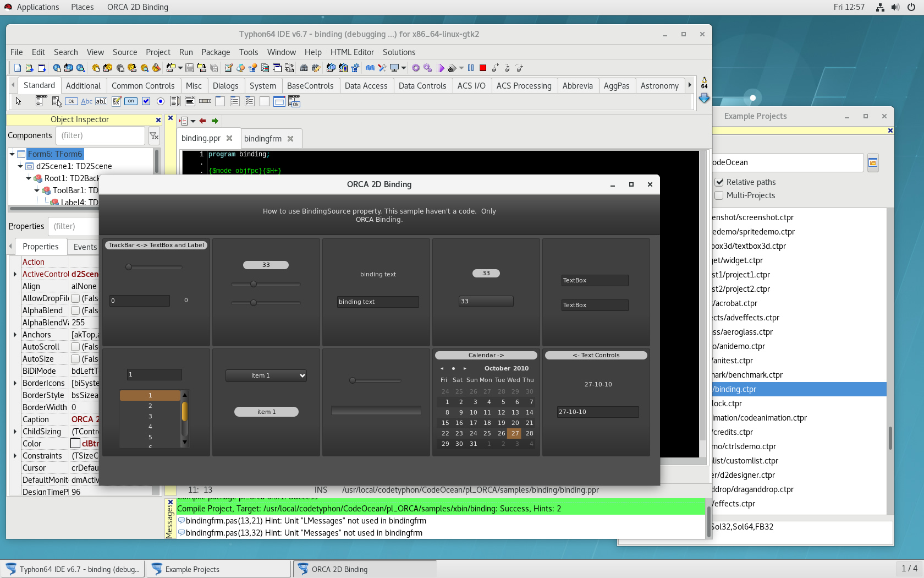Click the track bar thumb above the '0' textbox
The image size is (924, 578).
tap(129, 267)
